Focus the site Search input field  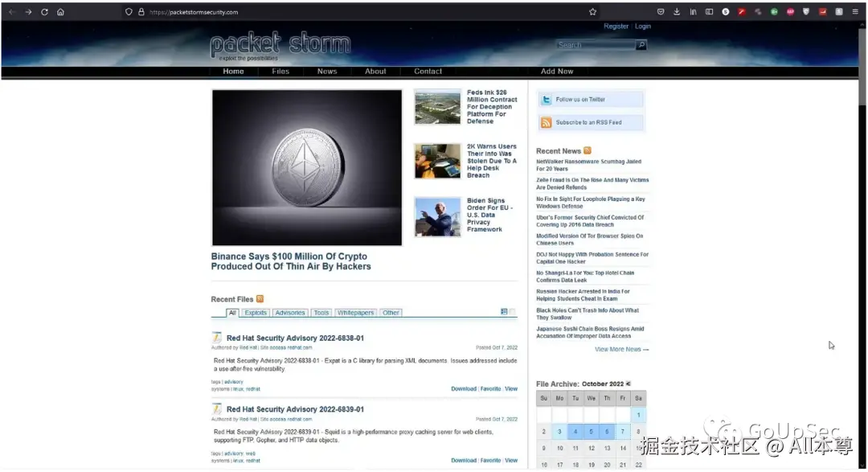click(596, 45)
